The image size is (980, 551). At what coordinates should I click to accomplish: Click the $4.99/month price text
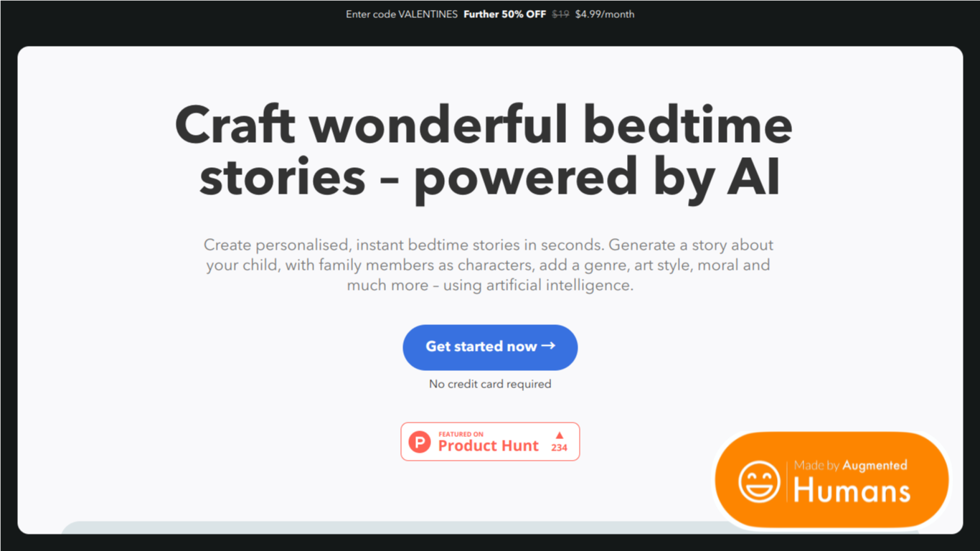coord(605,14)
